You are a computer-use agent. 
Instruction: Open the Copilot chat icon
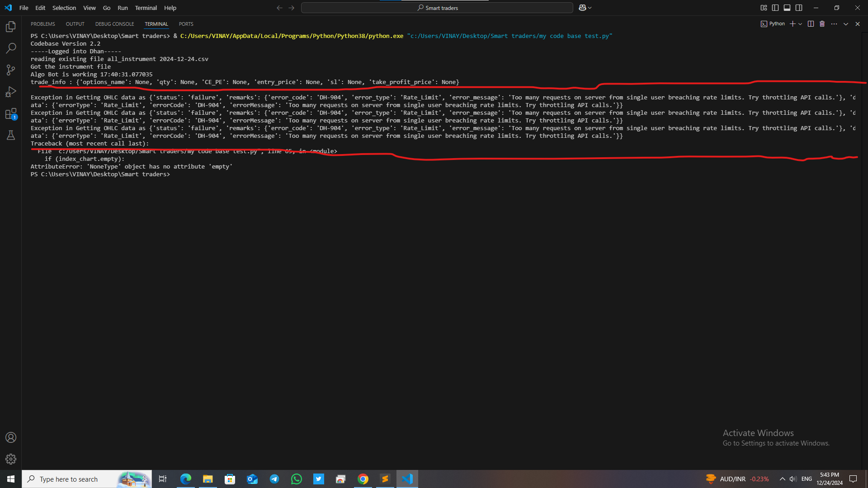582,8
